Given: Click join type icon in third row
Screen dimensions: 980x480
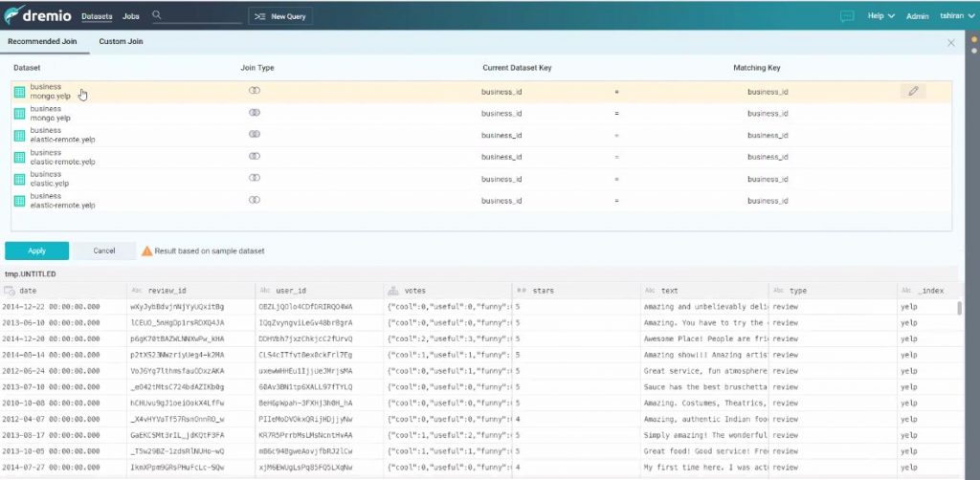Looking at the screenshot, I should [255, 135].
